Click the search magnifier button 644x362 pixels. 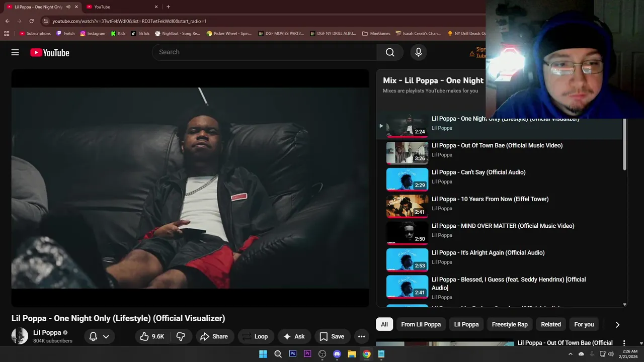click(x=390, y=52)
